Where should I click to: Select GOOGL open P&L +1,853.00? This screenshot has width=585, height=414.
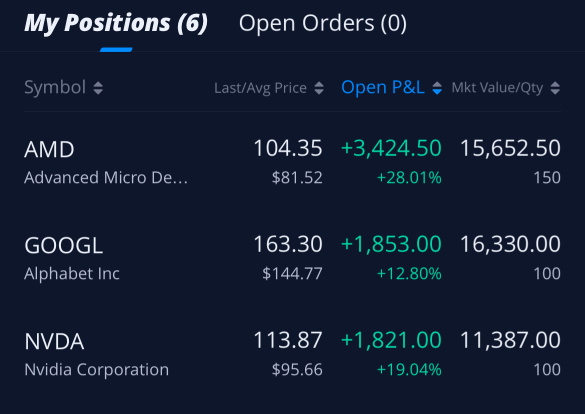(391, 244)
